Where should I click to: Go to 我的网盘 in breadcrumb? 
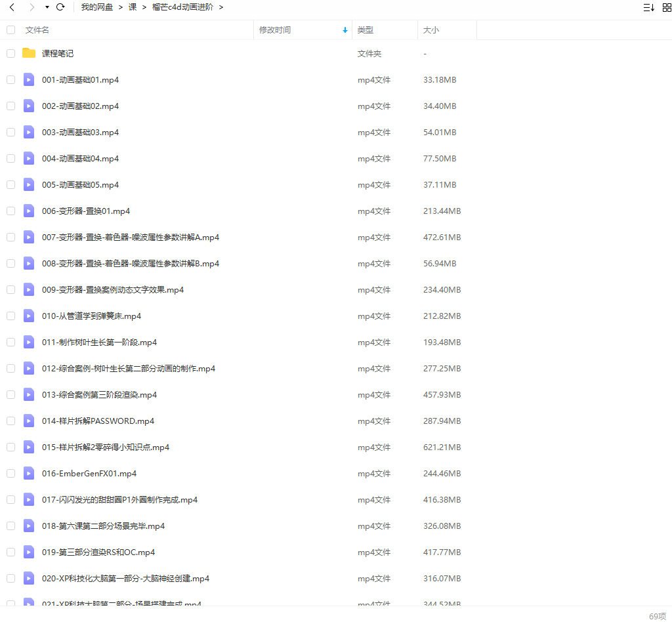tap(97, 7)
